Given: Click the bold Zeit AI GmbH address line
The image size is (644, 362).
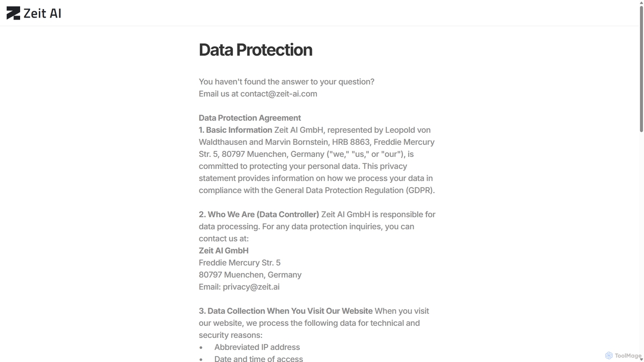Looking at the screenshot, I should 223,250.
